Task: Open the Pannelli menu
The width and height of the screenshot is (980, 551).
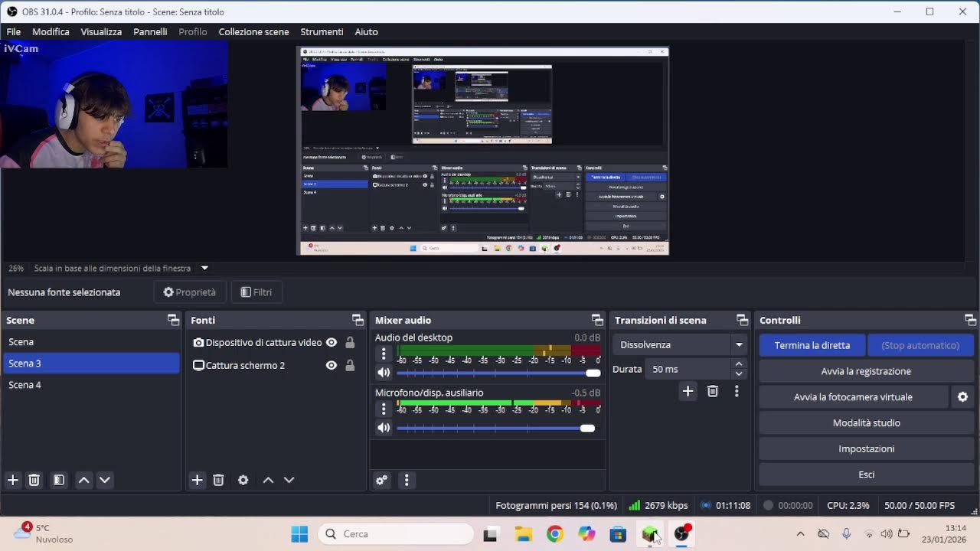Action: pos(150,32)
